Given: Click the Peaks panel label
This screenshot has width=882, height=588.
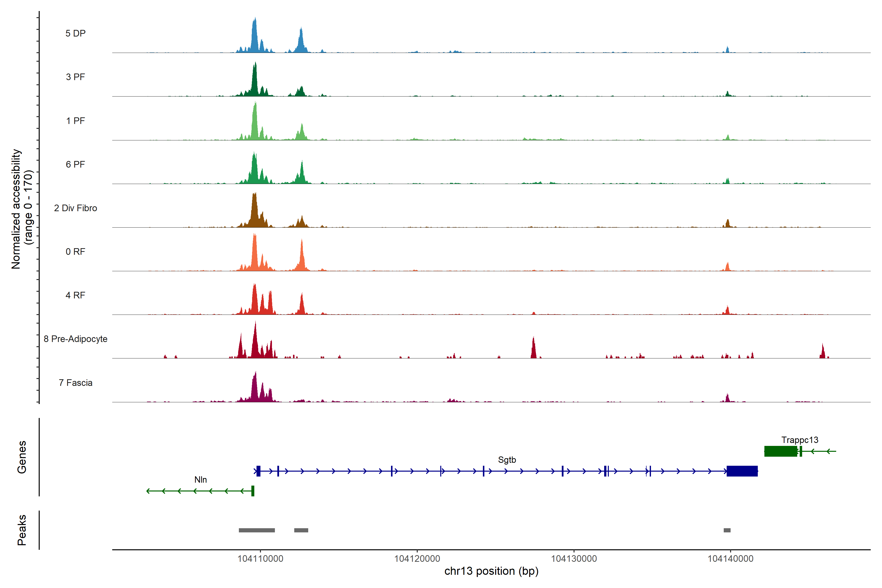Looking at the screenshot, I should [x=22, y=530].
